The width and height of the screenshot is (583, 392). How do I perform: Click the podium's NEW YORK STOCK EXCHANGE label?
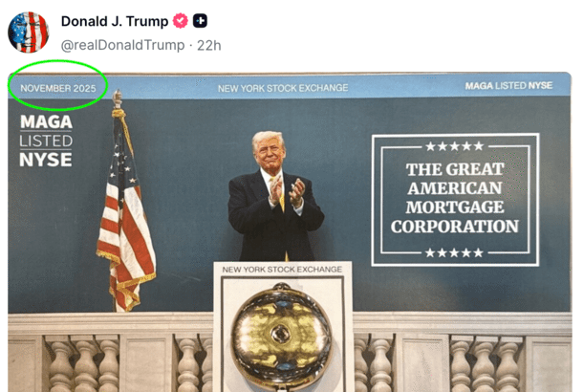[x=282, y=269]
